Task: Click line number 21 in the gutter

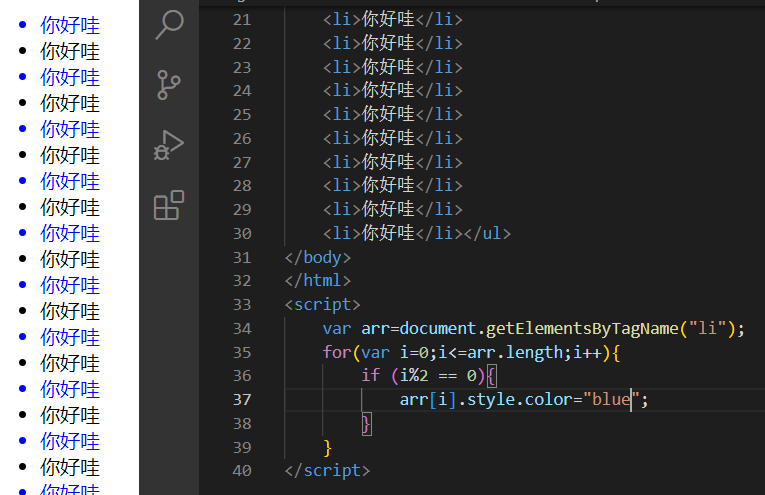Action: [242, 20]
